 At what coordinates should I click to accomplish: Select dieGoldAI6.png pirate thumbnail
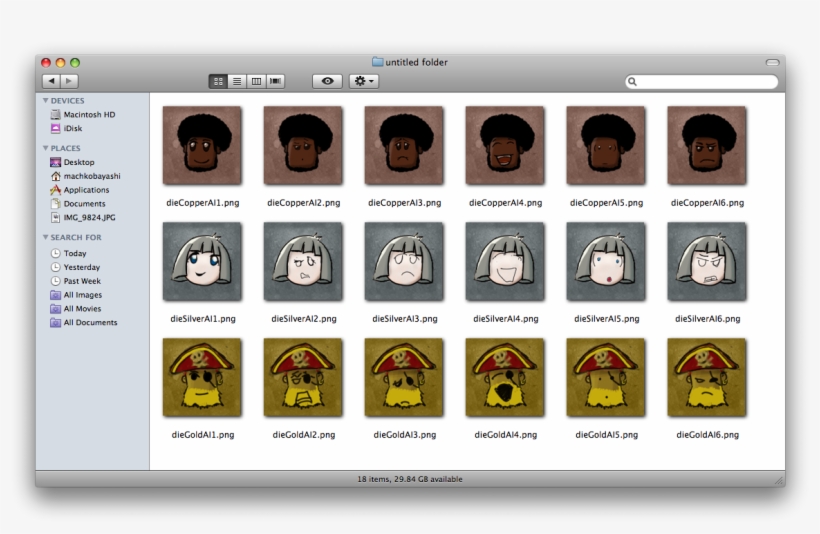[x=707, y=378]
